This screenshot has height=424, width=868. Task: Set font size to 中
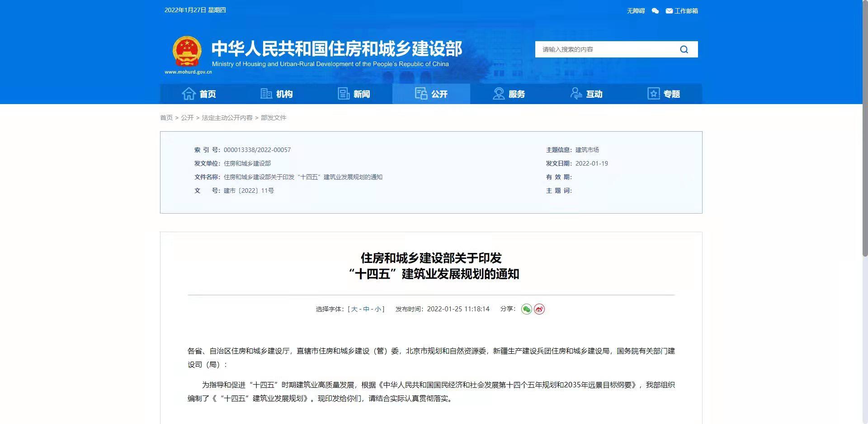point(366,309)
